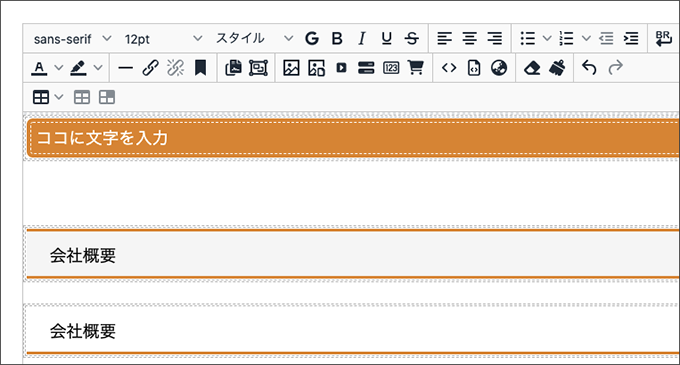Insert an anchor bookmark
Viewport: 680px width, 365px height.
click(200, 68)
